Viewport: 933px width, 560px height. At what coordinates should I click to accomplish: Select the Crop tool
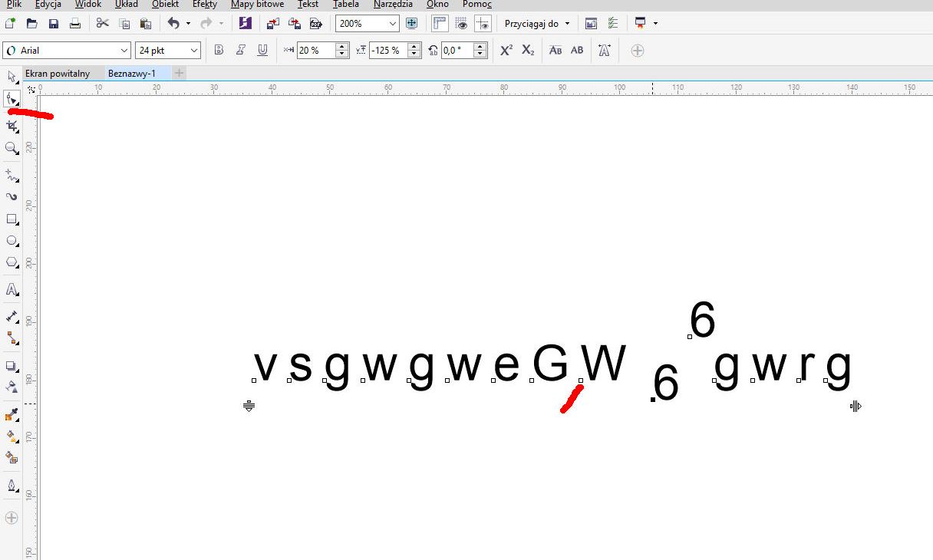[x=12, y=126]
